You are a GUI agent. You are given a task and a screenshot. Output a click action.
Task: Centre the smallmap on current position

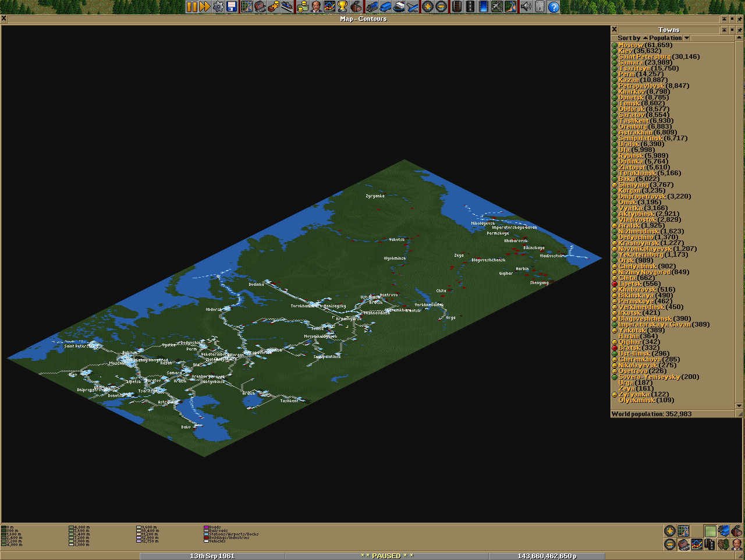click(x=683, y=531)
